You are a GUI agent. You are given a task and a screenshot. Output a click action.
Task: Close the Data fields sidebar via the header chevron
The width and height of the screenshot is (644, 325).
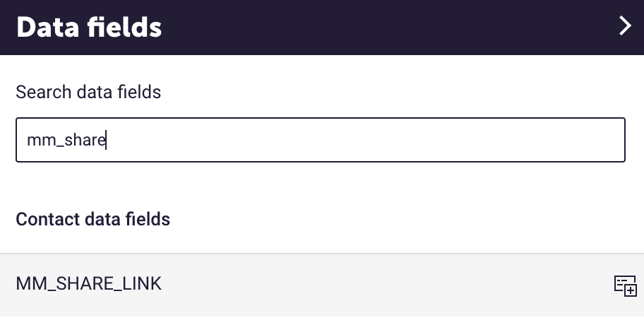point(625,26)
